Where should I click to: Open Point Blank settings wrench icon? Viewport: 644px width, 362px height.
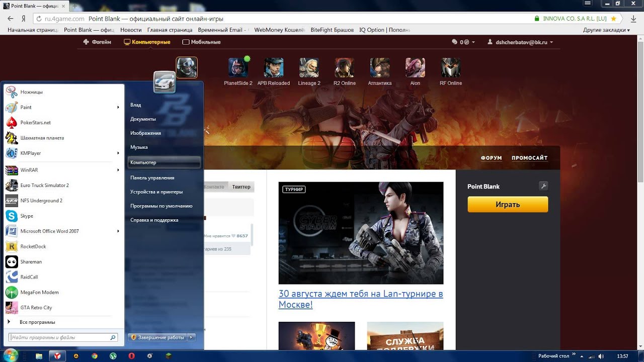click(x=543, y=186)
